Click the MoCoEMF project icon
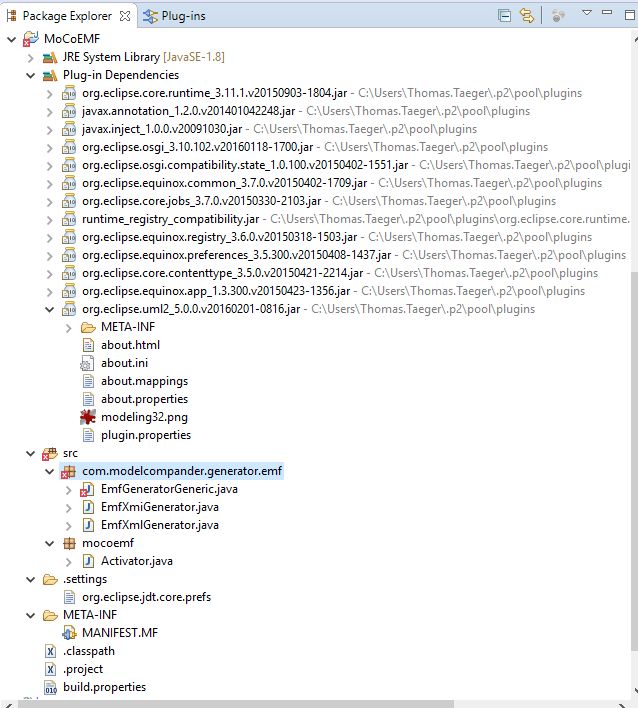Screen dimensions: 638x708 [31, 39]
